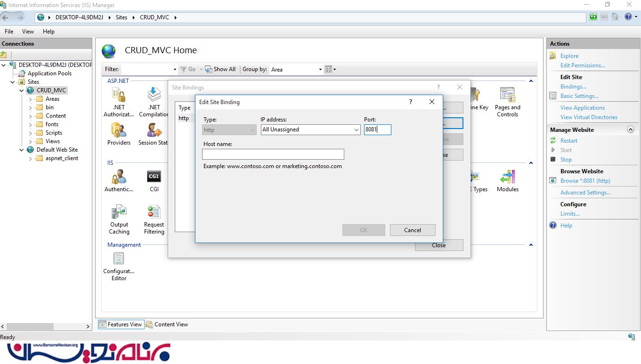Switch to the Content View tab
Screen dimensions: 641x364
(x=167, y=324)
